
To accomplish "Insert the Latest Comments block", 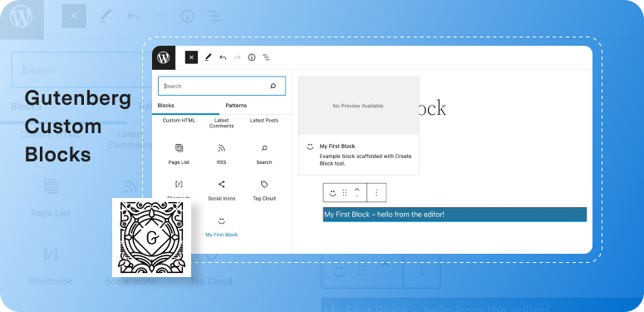I will tap(221, 123).
